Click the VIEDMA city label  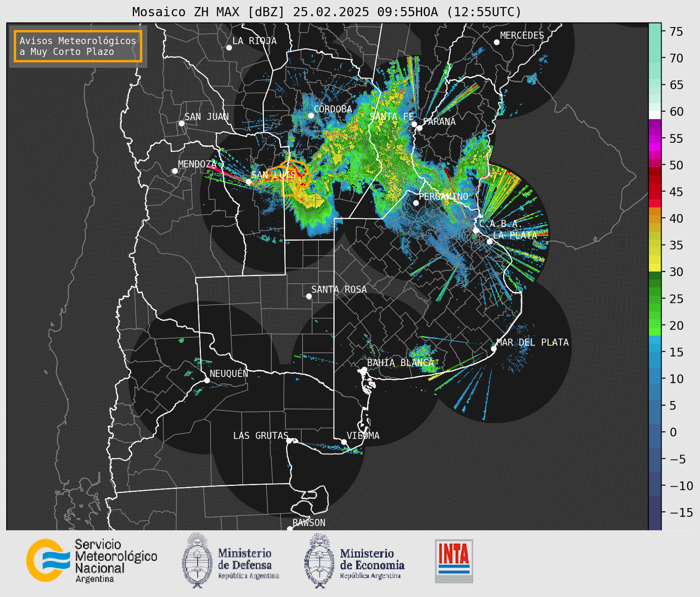[x=363, y=436]
